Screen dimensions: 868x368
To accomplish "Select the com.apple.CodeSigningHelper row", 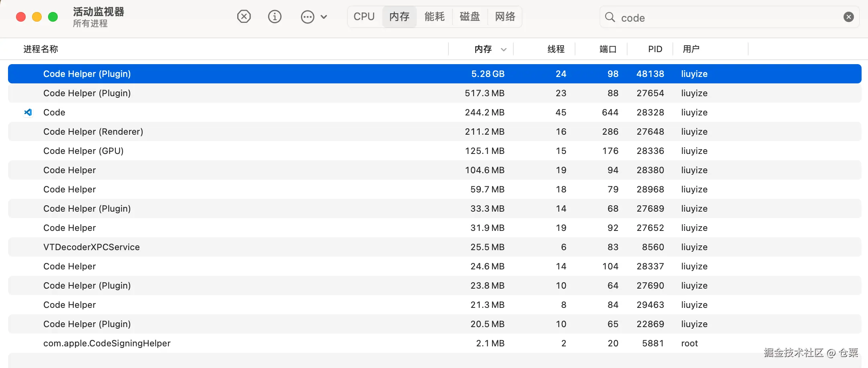I will [434, 343].
